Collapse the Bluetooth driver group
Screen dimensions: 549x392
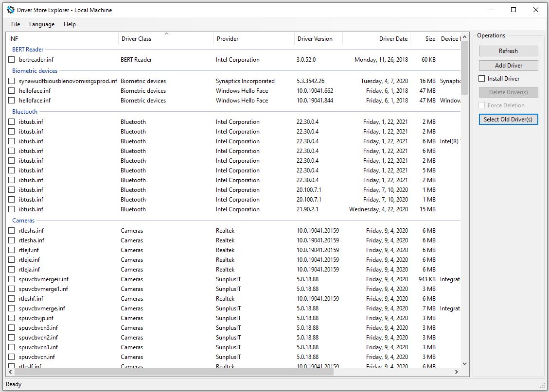pyautogui.click(x=24, y=111)
